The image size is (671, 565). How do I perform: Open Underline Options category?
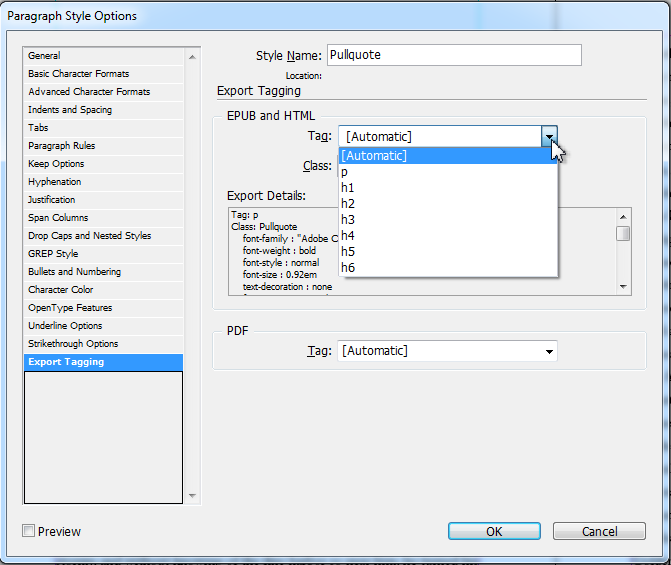104,325
